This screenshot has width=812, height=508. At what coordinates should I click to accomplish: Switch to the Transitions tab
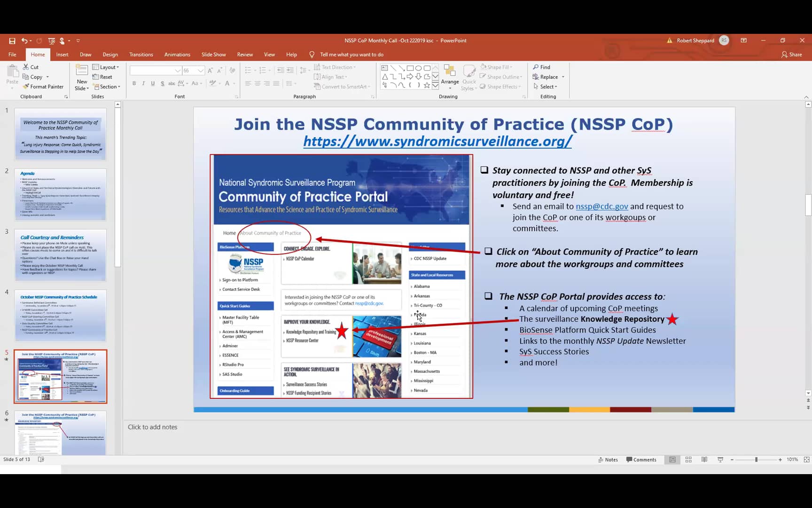(x=141, y=55)
